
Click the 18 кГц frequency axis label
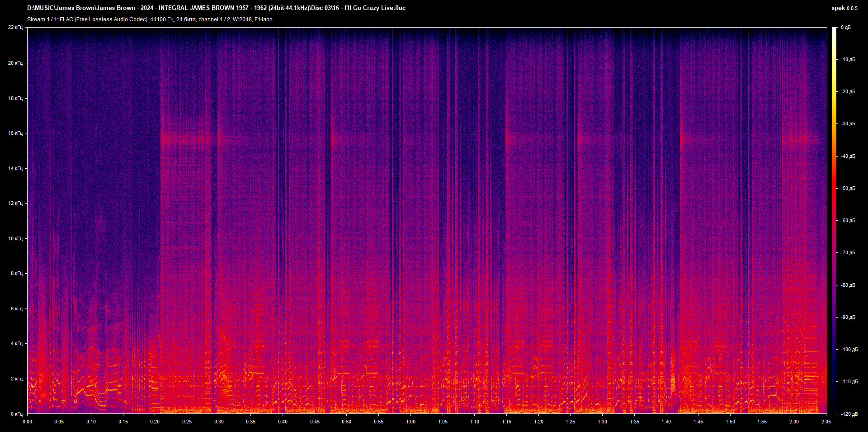(15, 98)
